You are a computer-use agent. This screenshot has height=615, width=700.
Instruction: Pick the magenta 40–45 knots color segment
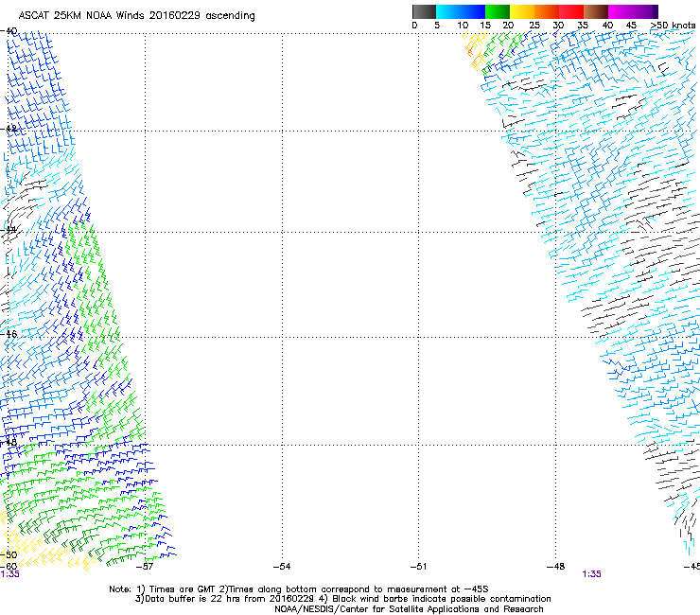[621, 11]
